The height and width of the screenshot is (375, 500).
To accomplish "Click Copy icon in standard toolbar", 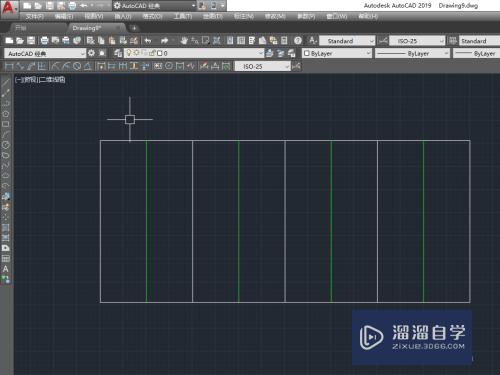I will tap(101, 41).
